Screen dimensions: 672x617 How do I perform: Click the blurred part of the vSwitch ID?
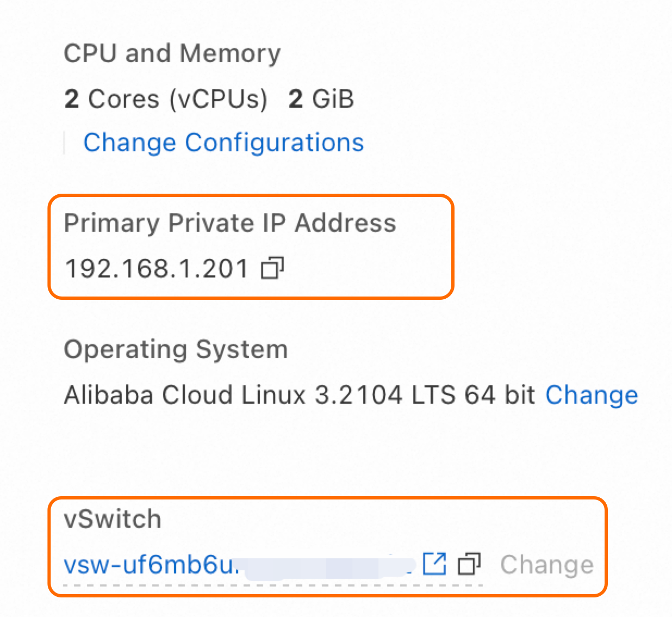pos(326,566)
